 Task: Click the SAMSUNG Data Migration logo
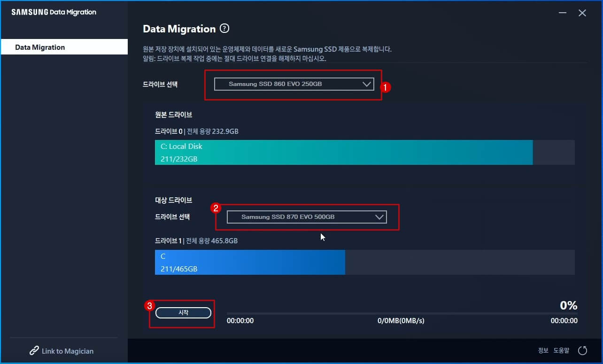point(54,12)
